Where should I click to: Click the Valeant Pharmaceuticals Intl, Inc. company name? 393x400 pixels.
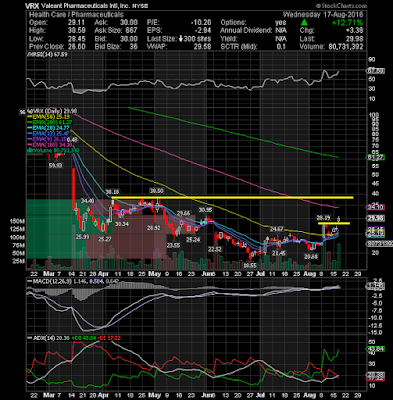tap(86, 6)
